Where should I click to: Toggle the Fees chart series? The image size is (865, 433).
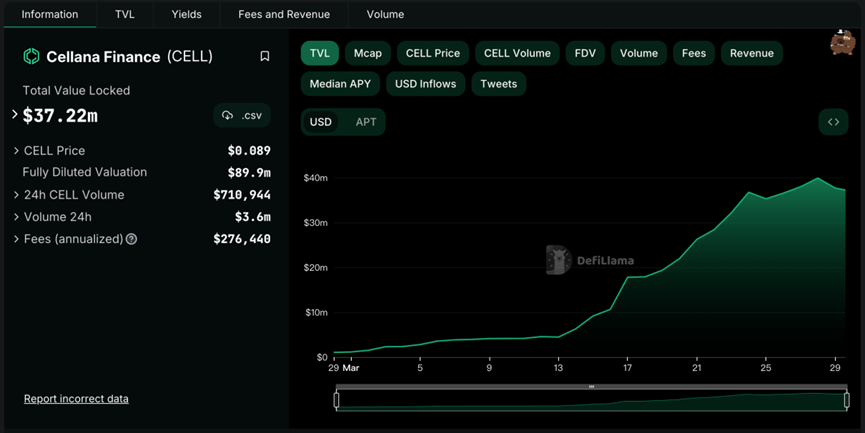(x=694, y=53)
